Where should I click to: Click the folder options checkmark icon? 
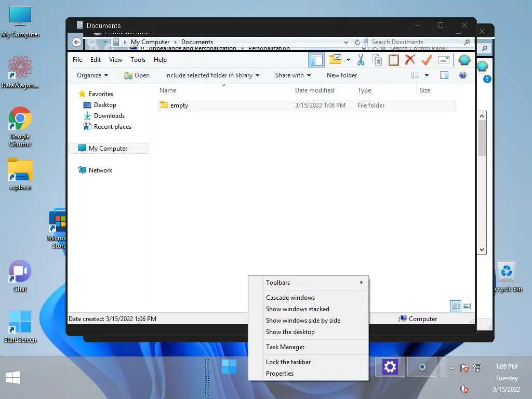pos(335,60)
